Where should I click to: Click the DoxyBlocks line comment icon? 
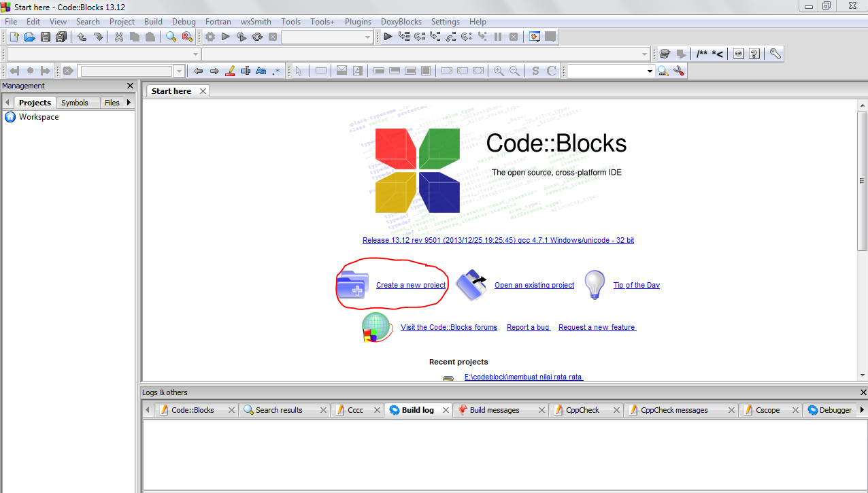(x=718, y=54)
